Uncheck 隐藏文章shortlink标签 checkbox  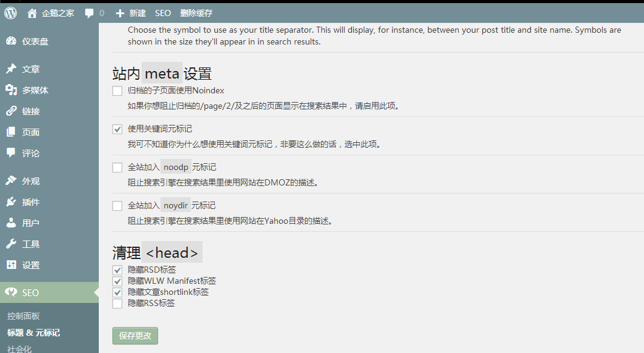117,292
